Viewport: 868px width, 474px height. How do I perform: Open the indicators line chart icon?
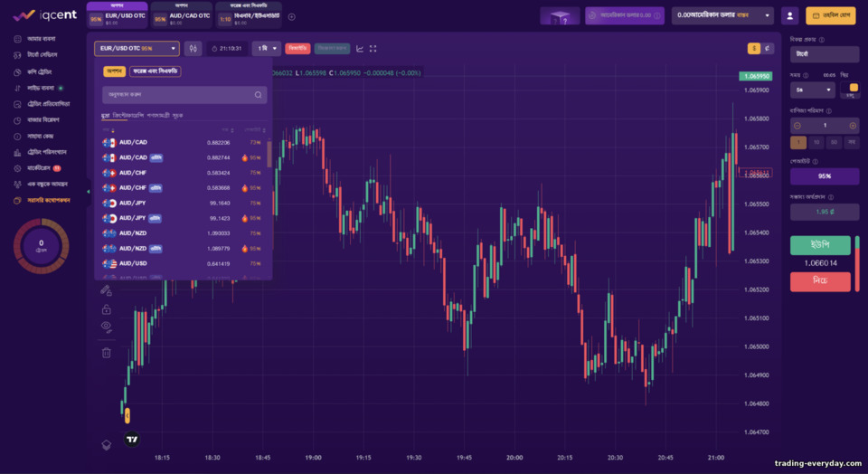(360, 49)
